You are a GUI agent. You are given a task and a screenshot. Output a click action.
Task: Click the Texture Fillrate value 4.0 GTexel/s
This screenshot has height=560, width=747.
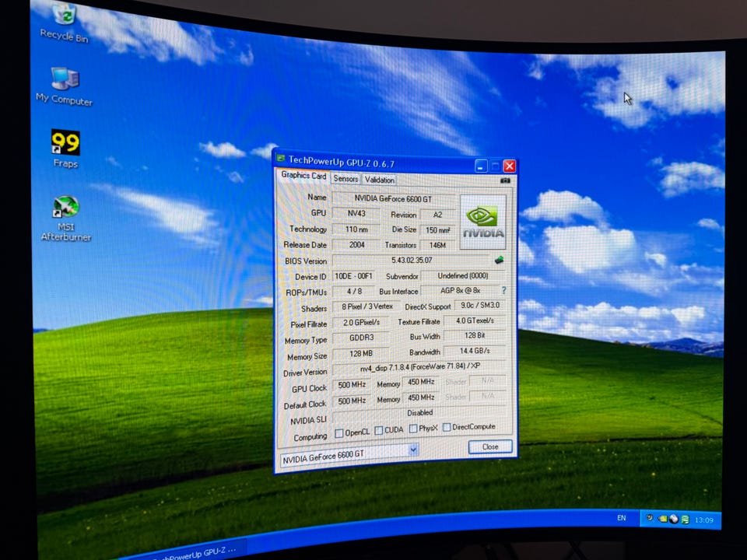click(x=475, y=320)
